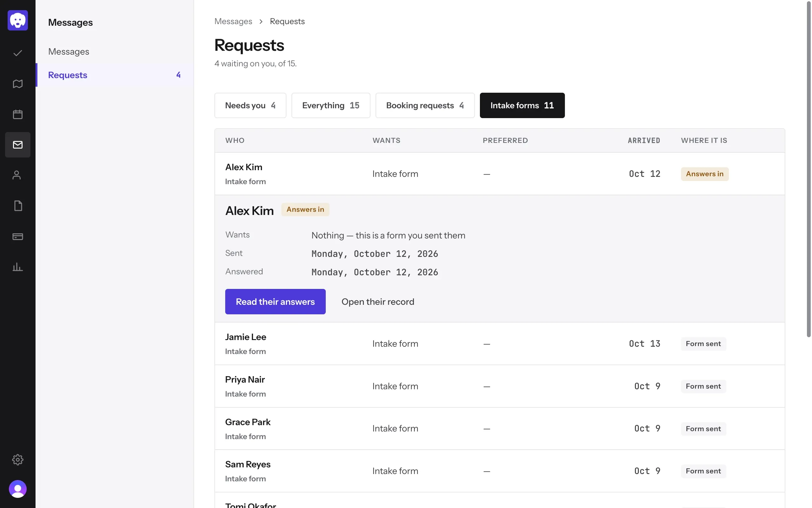Viewport: 812px width, 508px height.
Task: Switch to the Everything tab
Action: [x=331, y=105]
